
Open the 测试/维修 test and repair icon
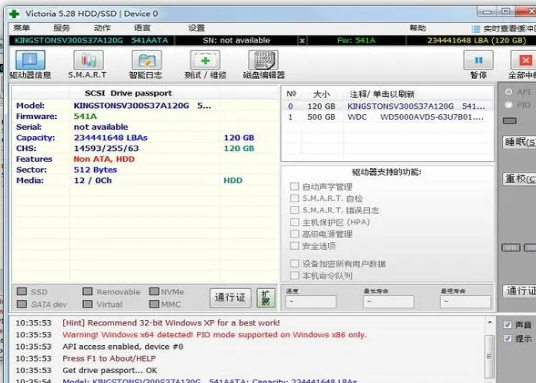point(205,60)
